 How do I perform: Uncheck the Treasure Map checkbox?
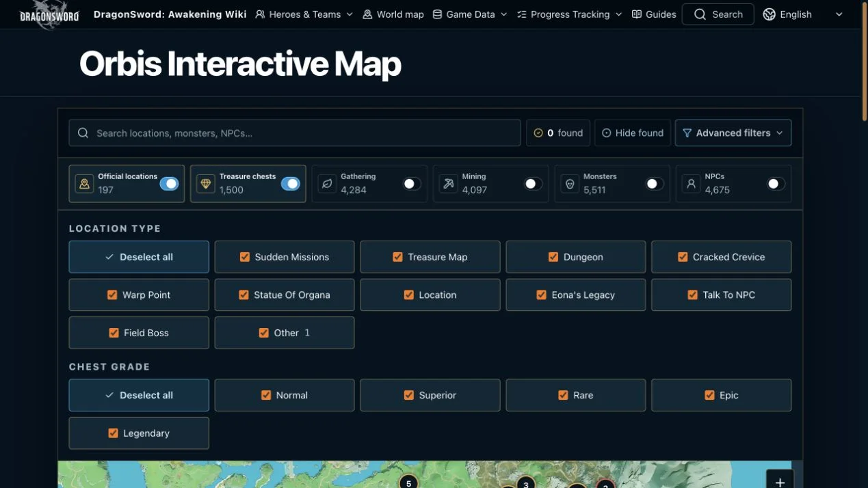coord(397,257)
